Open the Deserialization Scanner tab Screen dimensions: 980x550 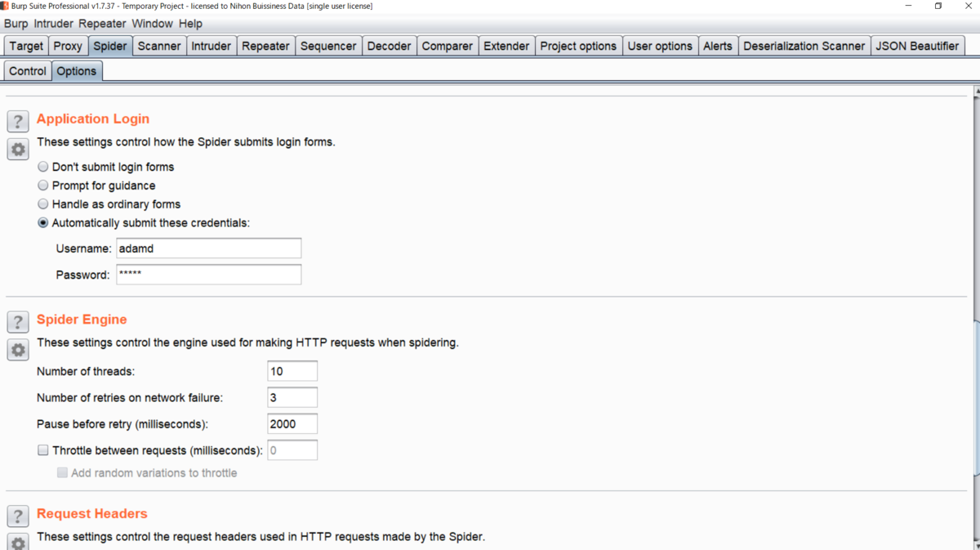click(804, 46)
